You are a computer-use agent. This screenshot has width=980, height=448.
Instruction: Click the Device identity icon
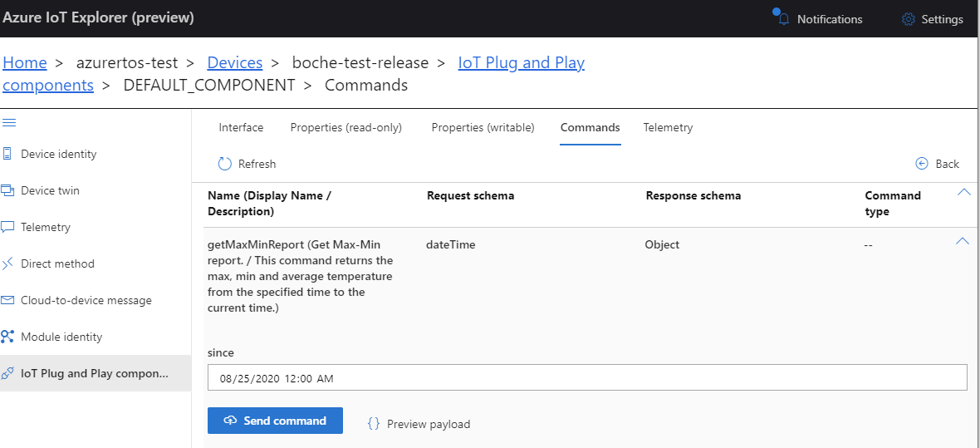[8, 154]
